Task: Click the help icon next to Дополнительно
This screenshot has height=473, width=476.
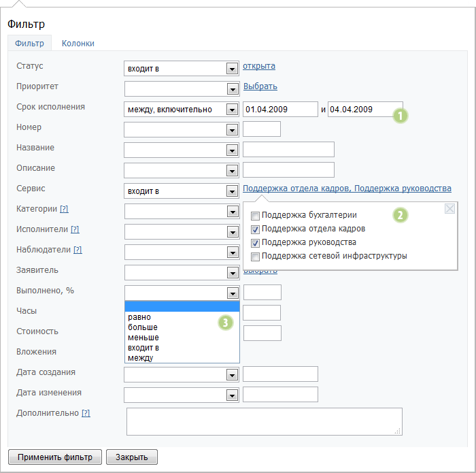Action: pos(86,413)
